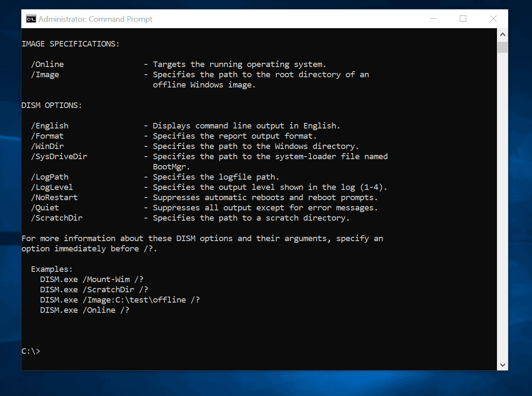
Task: Click the scrollbar up arrow
Action: [x=503, y=35]
